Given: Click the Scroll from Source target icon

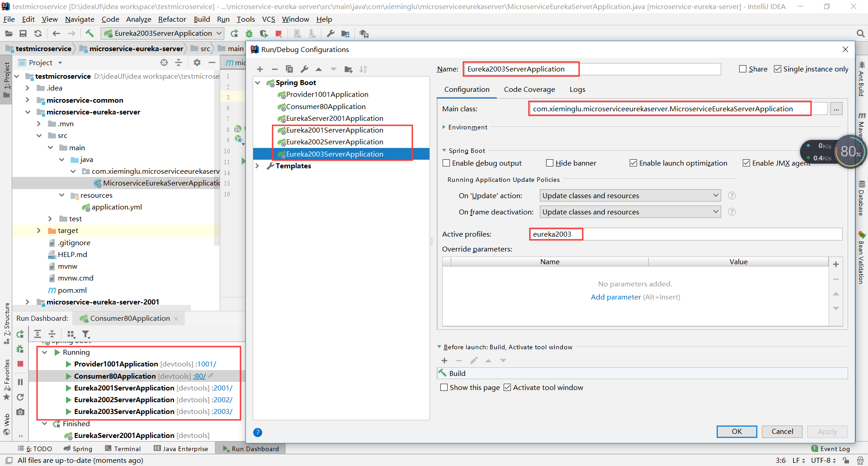Looking at the screenshot, I should (x=164, y=62).
